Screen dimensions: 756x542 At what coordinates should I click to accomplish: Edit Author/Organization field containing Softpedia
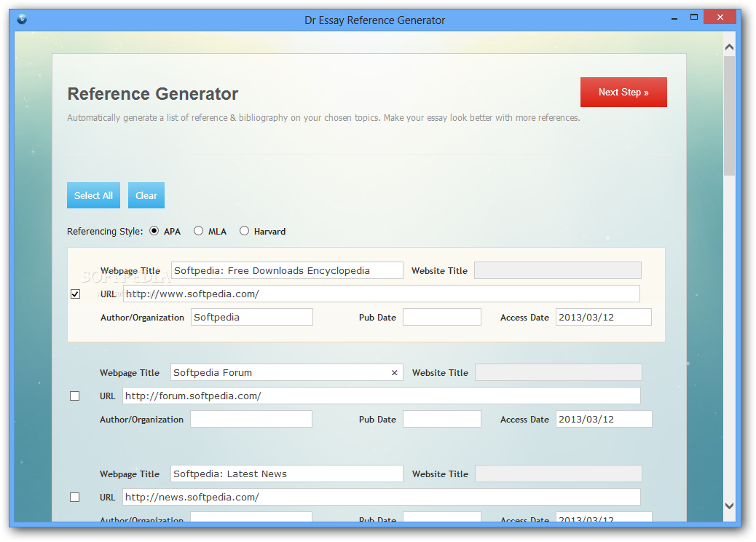pyautogui.click(x=252, y=318)
